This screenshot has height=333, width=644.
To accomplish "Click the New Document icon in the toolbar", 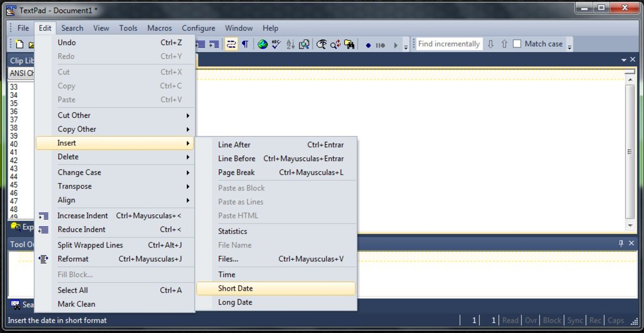I will 19,44.
